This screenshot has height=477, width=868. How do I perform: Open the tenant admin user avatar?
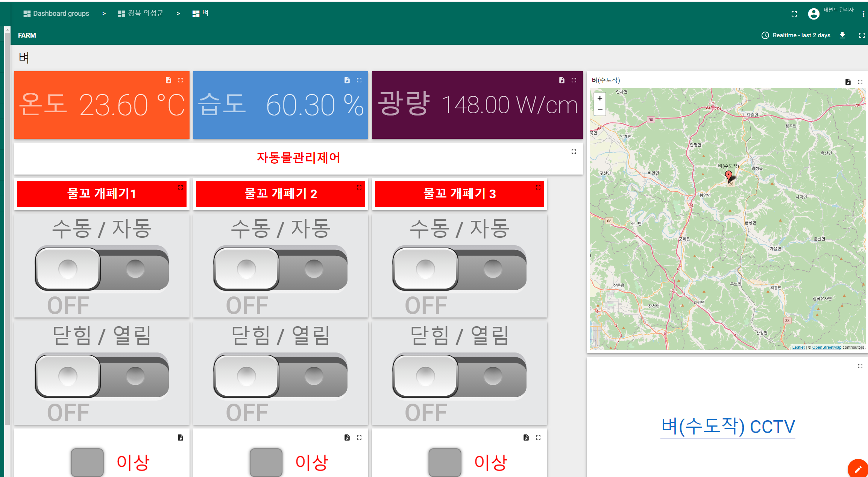(813, 14)
